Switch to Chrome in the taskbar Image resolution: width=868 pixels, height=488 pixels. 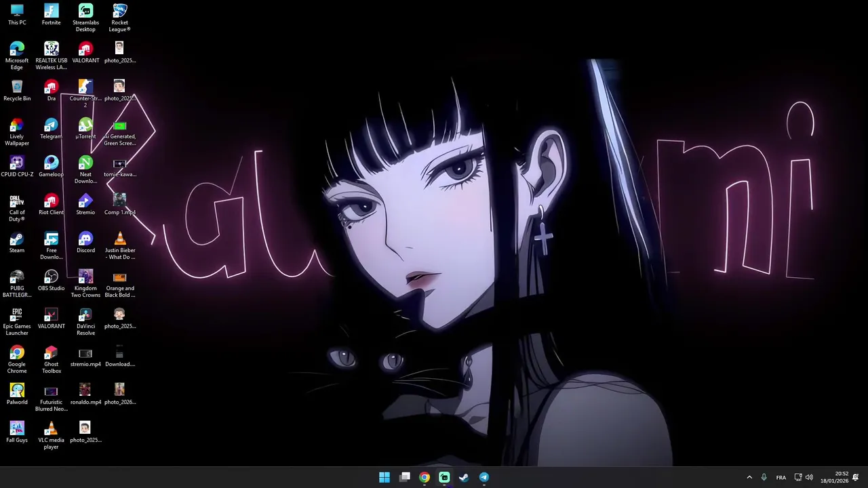pyautogui.click(x=425, y=477)
